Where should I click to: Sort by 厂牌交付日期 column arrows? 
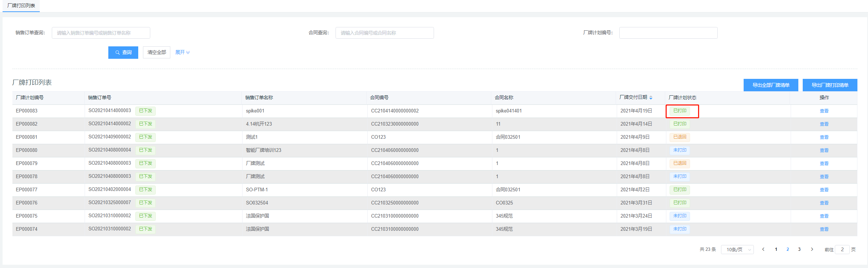coord(651,97)
